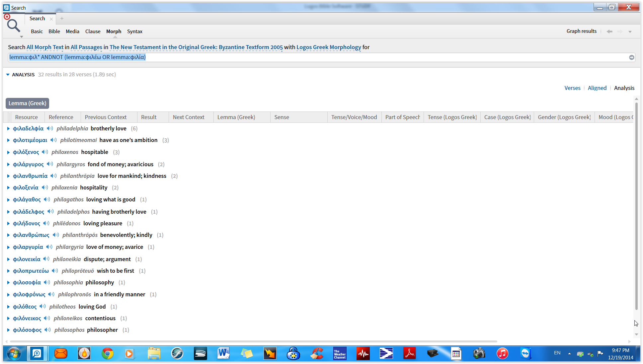The image size is (643, 364).
Task: Play pronunciation audio for φιλάργυρος
Action: click(x=50, y=164)
